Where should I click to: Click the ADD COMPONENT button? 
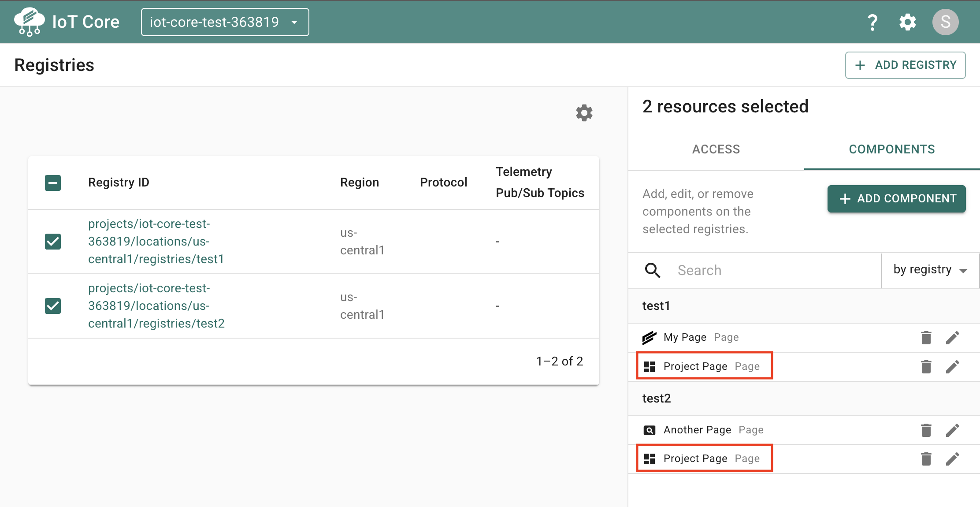[896, 199]
